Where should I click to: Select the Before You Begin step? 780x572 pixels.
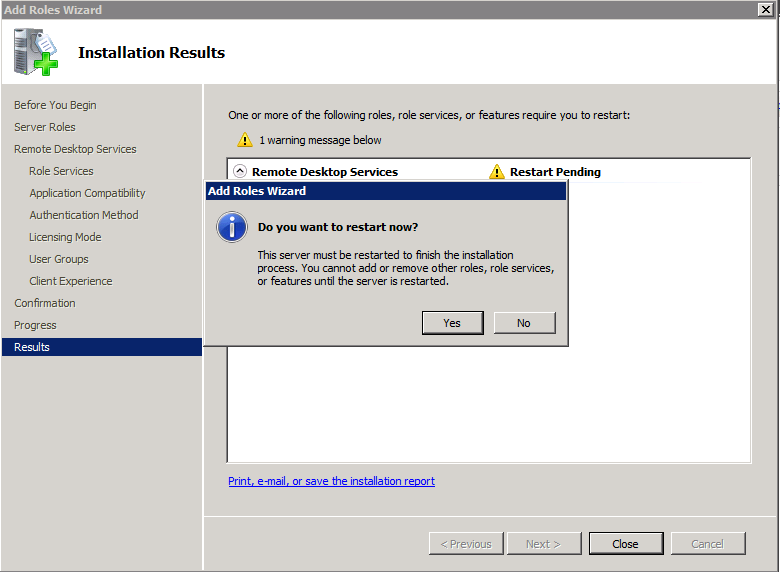point(55,105)
